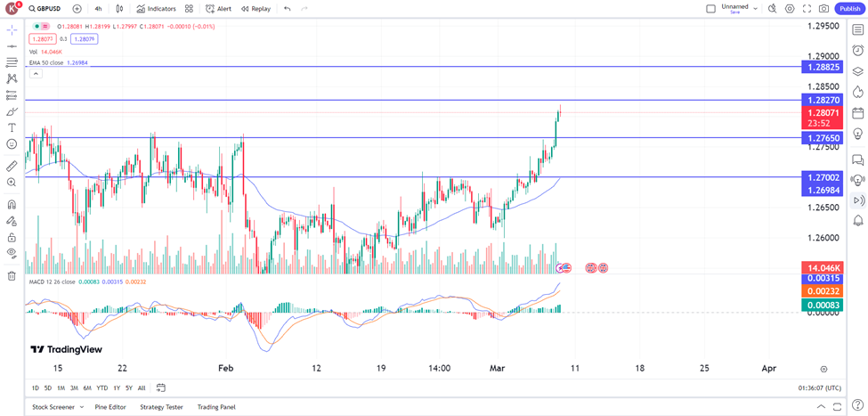The image size is (868, 416).
Task: Open the replay play-sound sidebar icon
Action: pyautogui.click(x=857, y=200)
